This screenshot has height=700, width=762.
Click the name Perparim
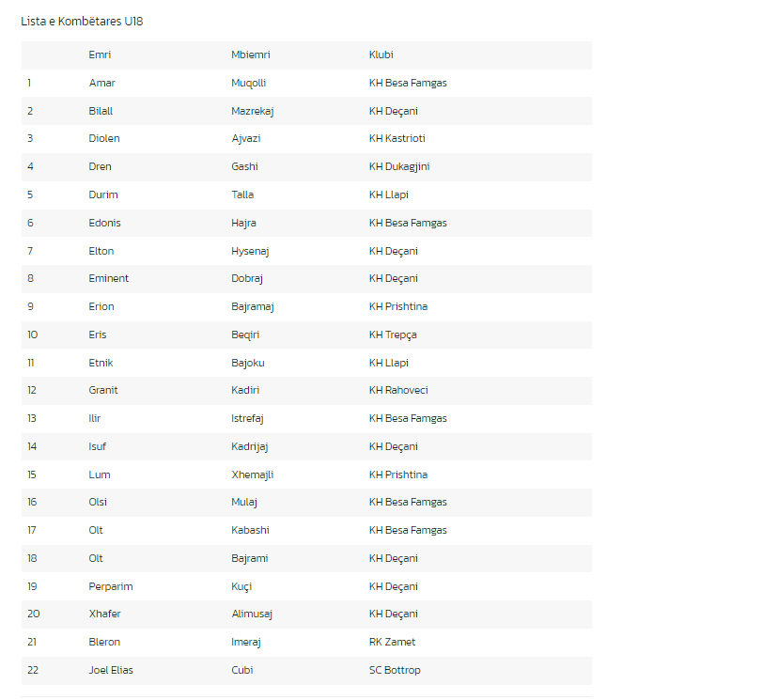110,586
